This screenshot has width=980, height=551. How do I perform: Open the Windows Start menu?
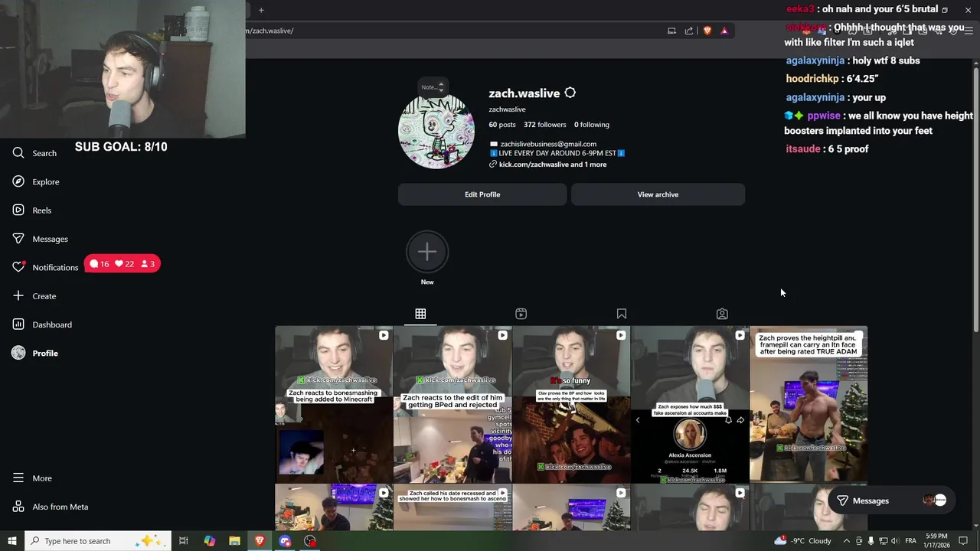coord(11,541)
